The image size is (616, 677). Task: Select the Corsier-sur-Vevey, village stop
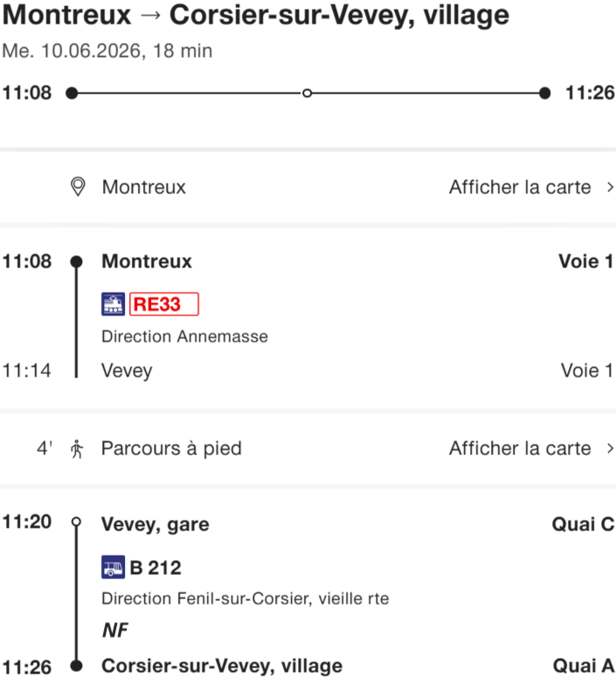click(x=222, y=667)
